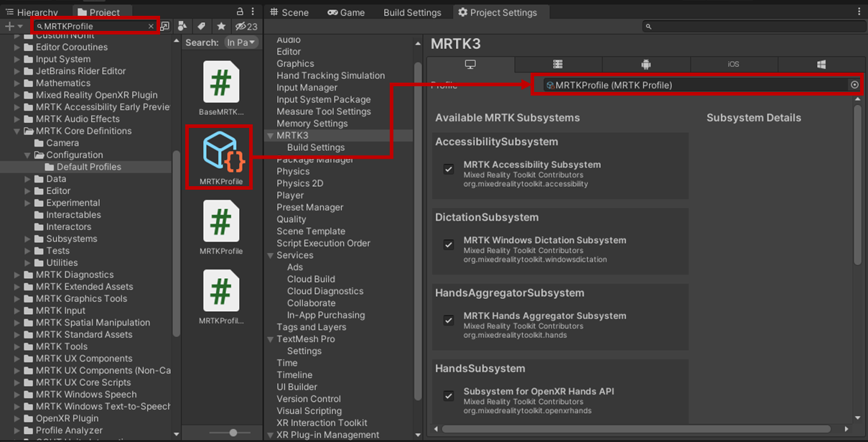Toggle MRTK Accessibility Subsystem checkbox

click(x=449, y=169)
